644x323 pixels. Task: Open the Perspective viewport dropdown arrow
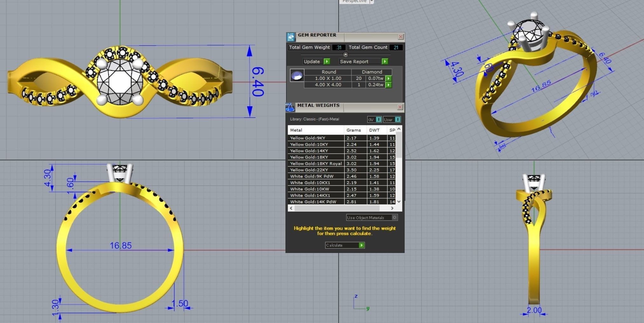tap(371, 2)
